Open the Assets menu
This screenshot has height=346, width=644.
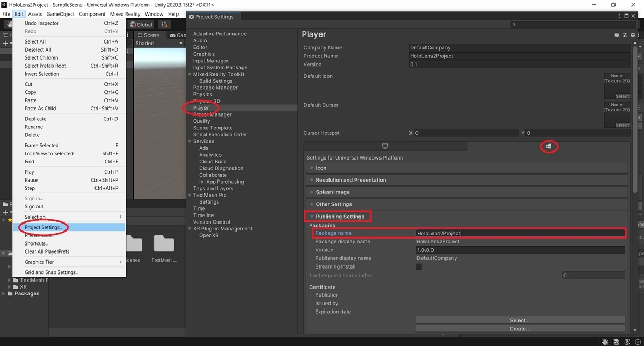(35, 14)
